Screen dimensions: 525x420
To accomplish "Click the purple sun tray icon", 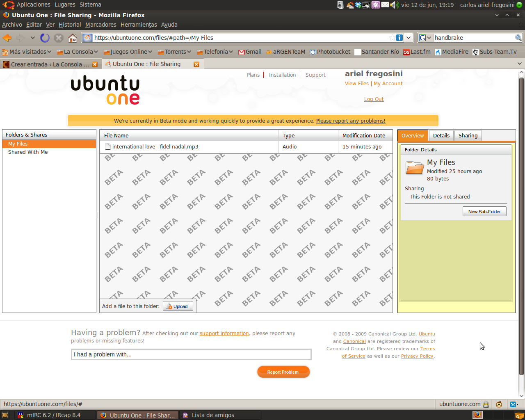I will pyautogui.click(x=376, y=5).
